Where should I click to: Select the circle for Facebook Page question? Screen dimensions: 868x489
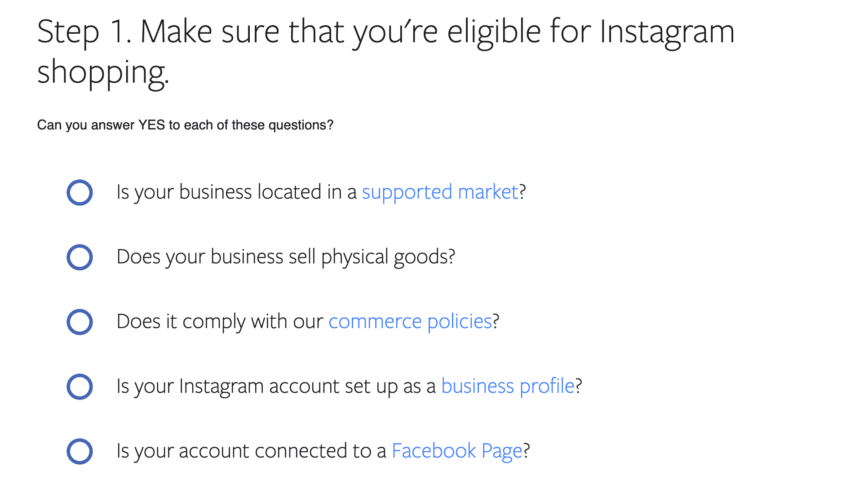pos(80,452)
